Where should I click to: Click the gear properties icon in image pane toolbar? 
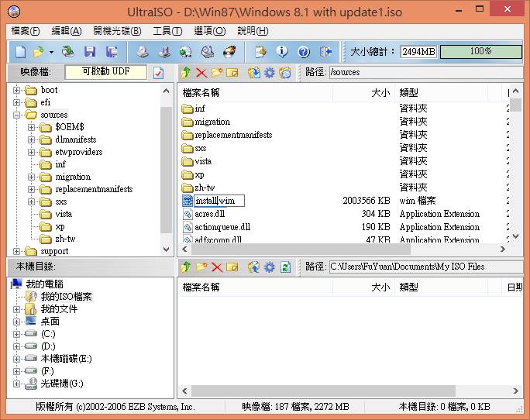click(x=270, y=72)
